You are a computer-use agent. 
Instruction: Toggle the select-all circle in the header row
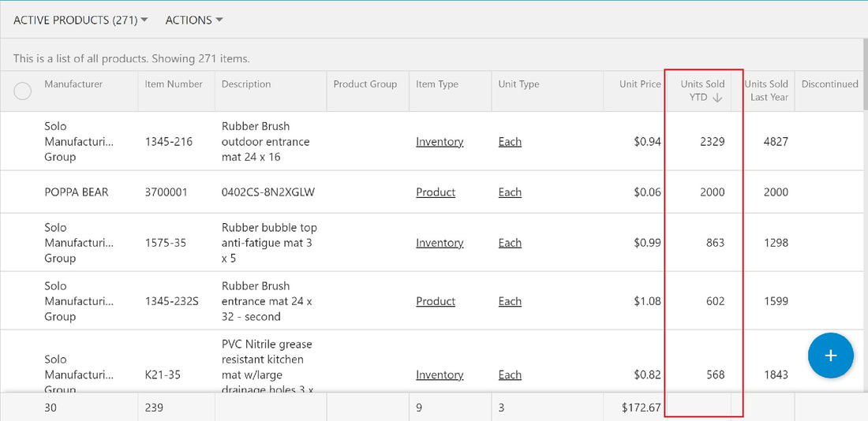[x=22, y=91]
